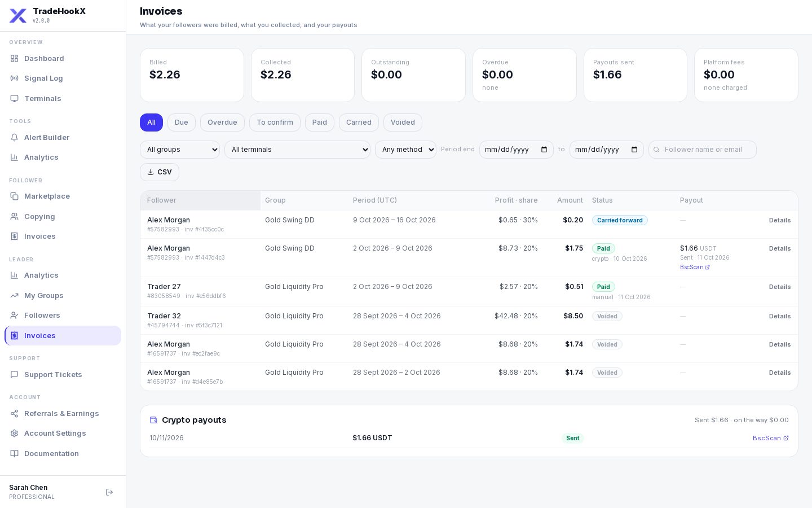Click the Referrals & Earnings share icon
This screenshot has width=812, height=508.
pos(15,414)
